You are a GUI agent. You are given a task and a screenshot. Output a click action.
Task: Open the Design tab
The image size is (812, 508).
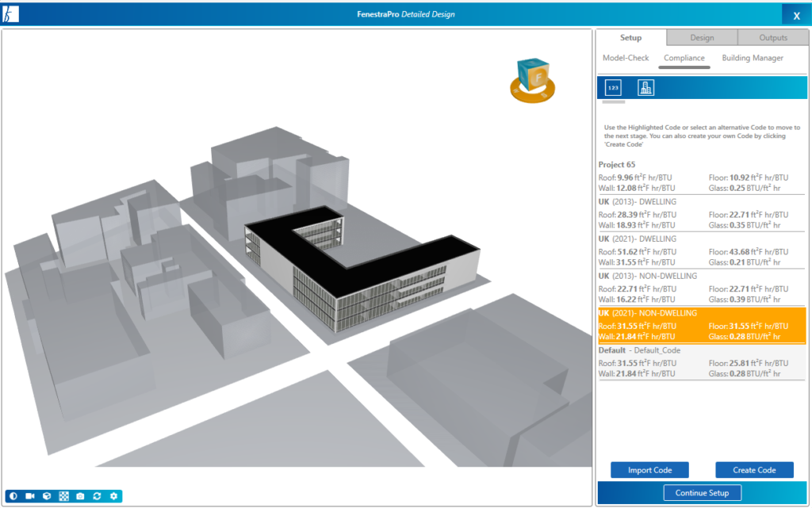click(702, 38)
